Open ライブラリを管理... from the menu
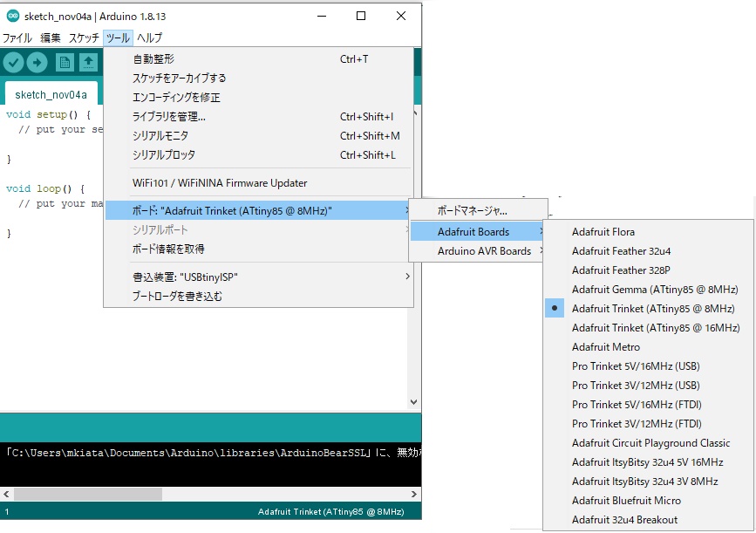Screen dimensions: 756x533 point(258,117)
